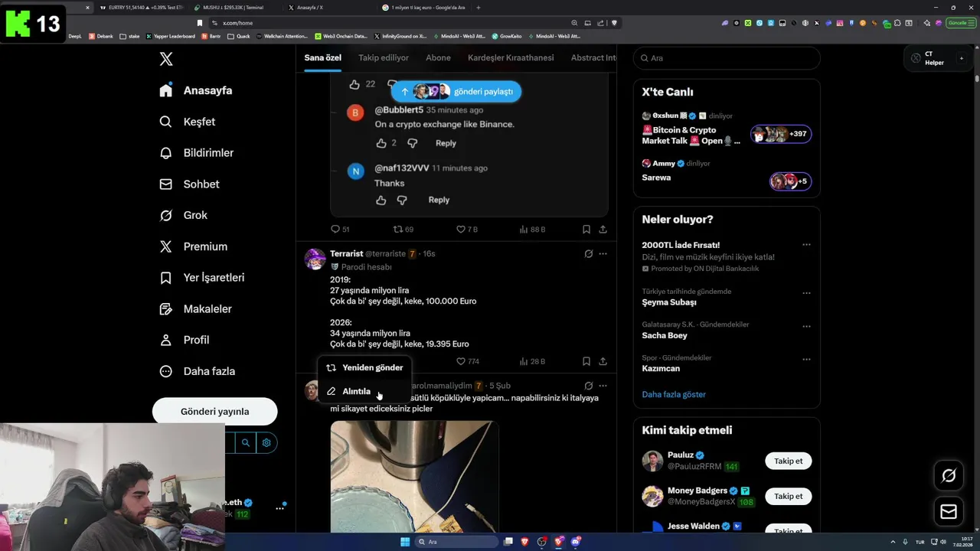Click the X logo in sidebar
This screenshot has width=980, height=551.
[166, 60]
